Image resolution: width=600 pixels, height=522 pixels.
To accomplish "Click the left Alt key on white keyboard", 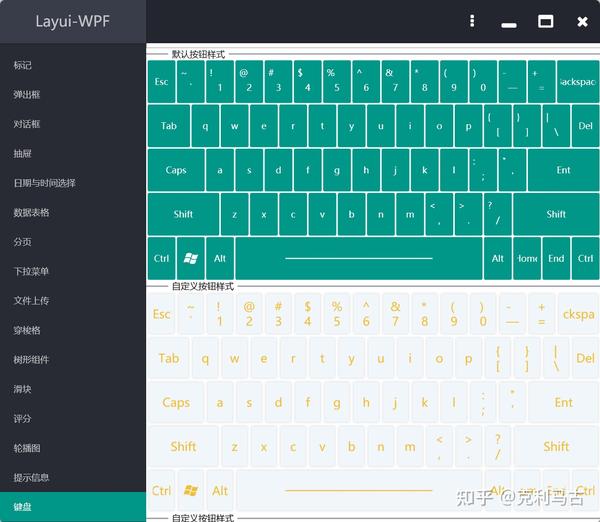I will 220,491.
